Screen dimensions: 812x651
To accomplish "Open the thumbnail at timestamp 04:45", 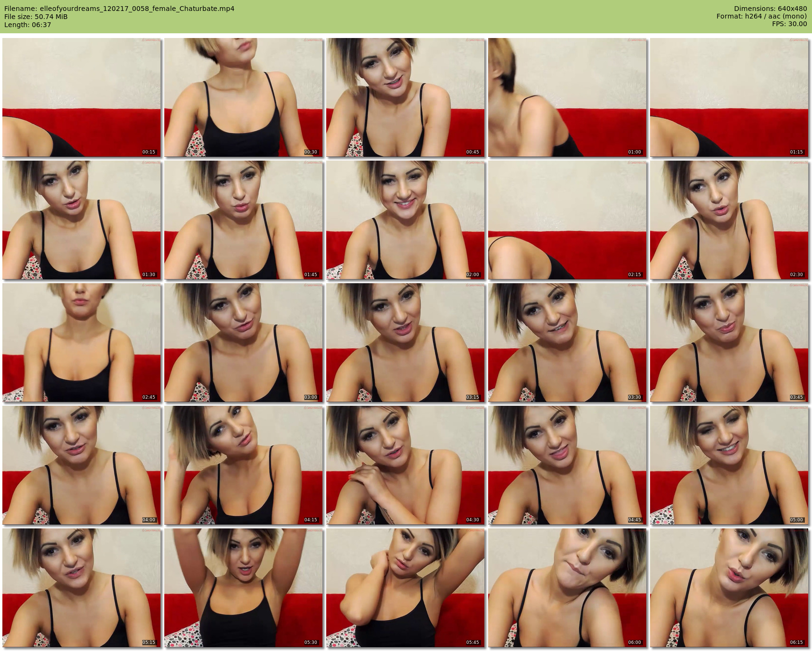I will tap(567, 465).
